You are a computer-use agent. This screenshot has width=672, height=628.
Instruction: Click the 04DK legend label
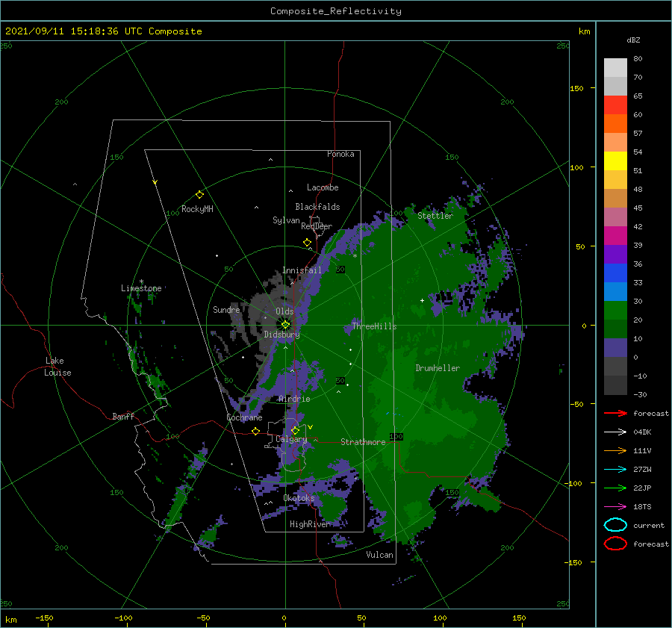[642, 432]
